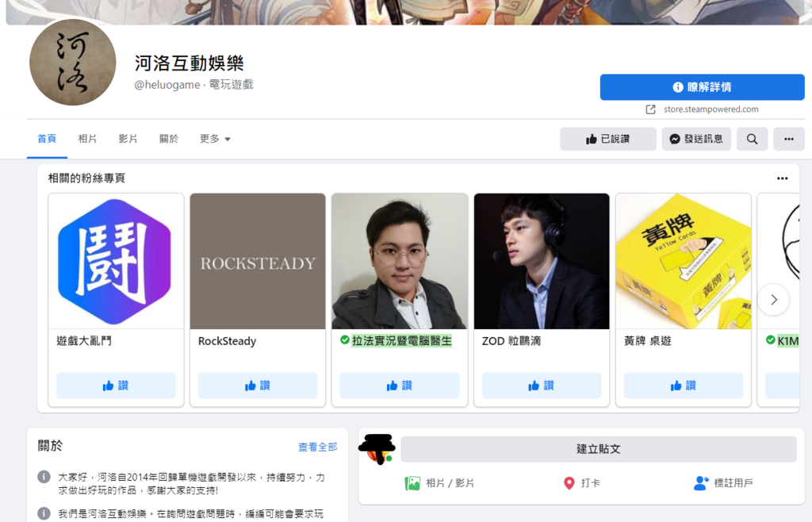Switch to the 影片 tab

128,139
